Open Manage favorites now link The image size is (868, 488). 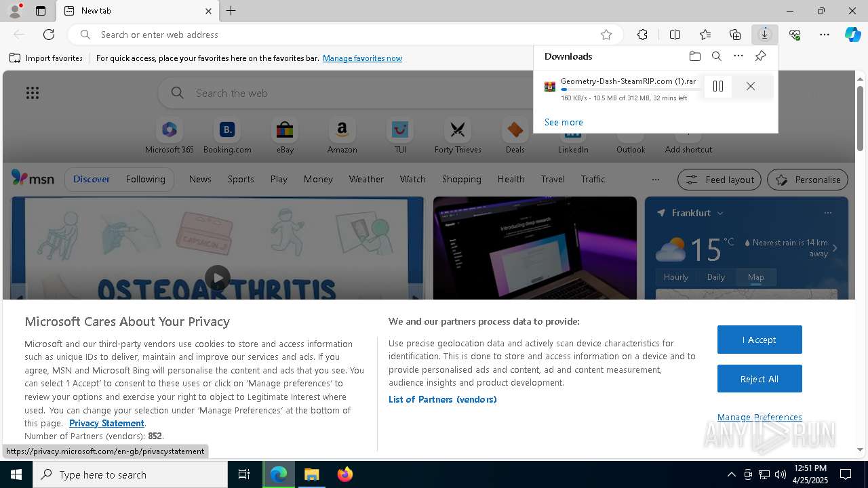[362, 58]
